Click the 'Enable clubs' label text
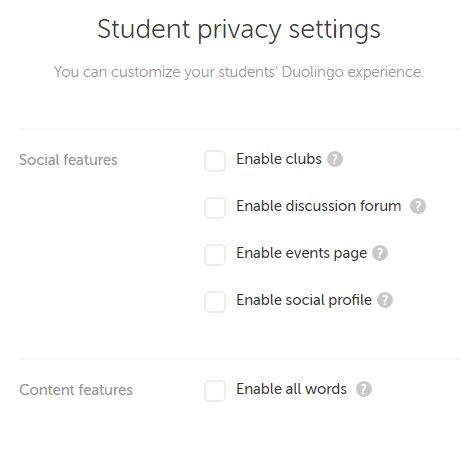 [279, 159]
